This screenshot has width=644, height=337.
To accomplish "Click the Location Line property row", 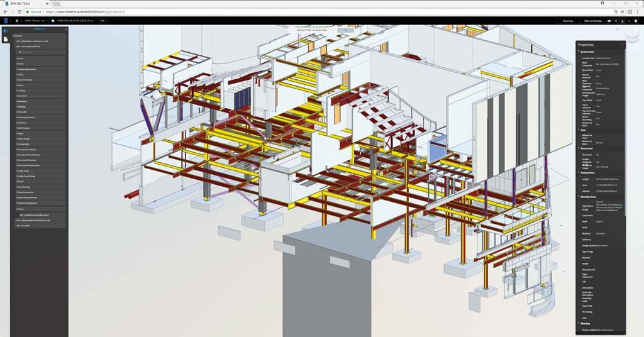I will [x=601, y=58].
